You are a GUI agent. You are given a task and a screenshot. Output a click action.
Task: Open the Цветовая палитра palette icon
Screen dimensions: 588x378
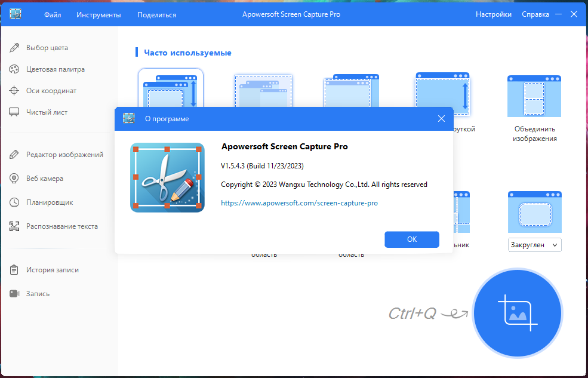[14, 69]
